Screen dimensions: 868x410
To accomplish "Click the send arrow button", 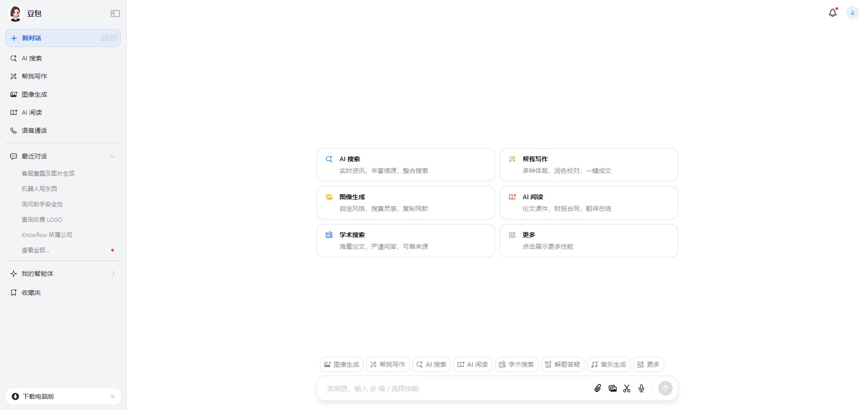I will pos(665,388).
